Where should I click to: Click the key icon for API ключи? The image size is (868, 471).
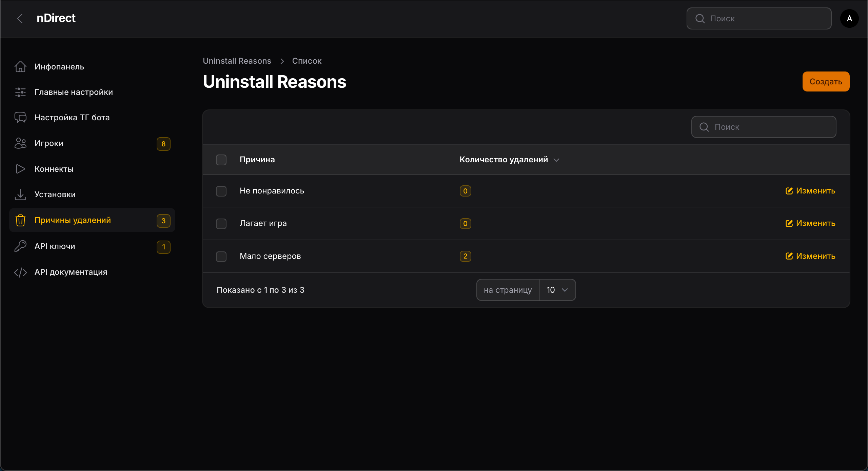pos(20,246)
